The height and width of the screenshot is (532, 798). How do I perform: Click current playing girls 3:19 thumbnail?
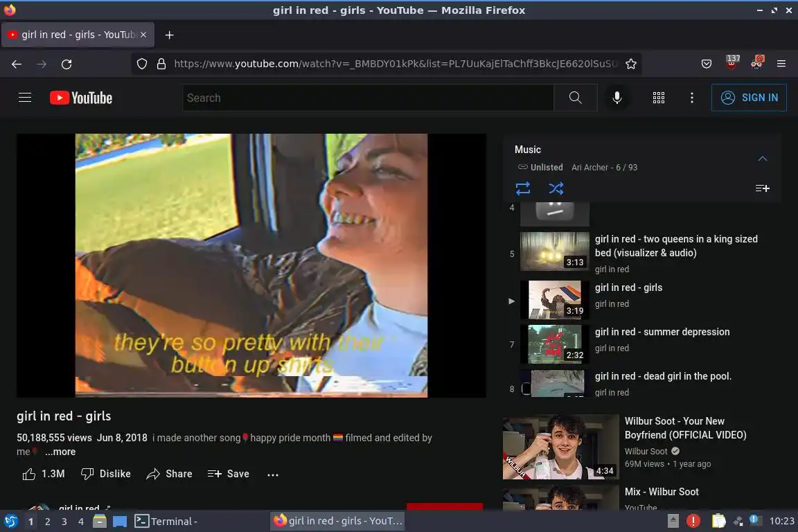pyautogui.click(x=555, y=300)
